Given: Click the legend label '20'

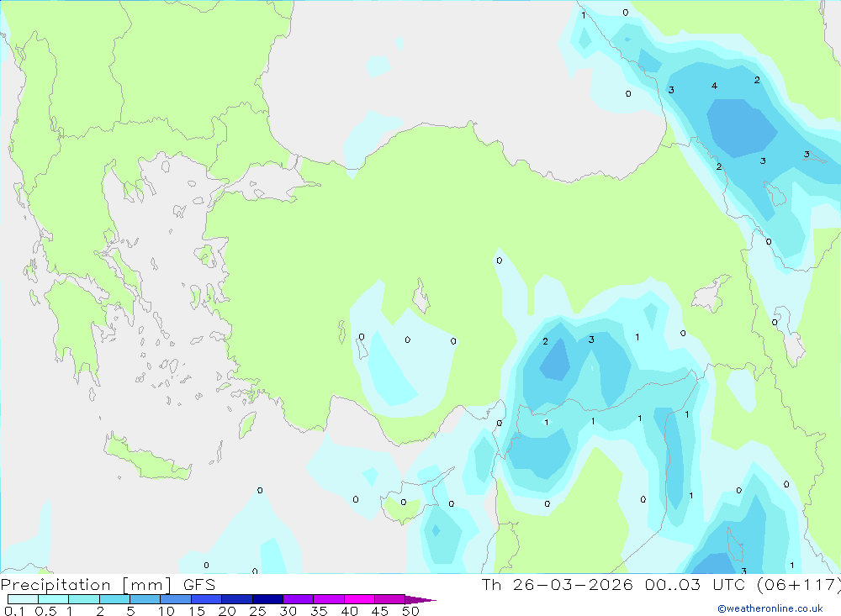Looking at the screenshot, I should click(227, 611).
